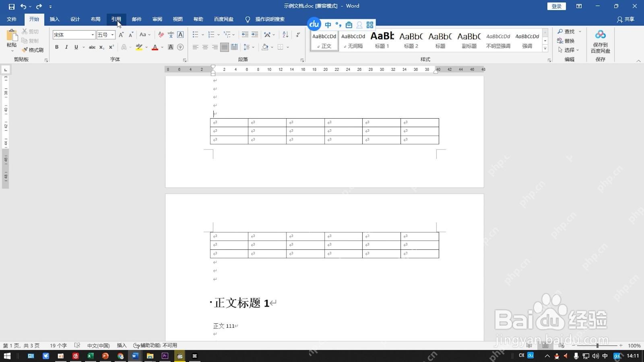This screenshot has height=362, width=644.
Task: Expand the styles gallery more arrow
Action: pyautogui.click(x=545, y=48)
